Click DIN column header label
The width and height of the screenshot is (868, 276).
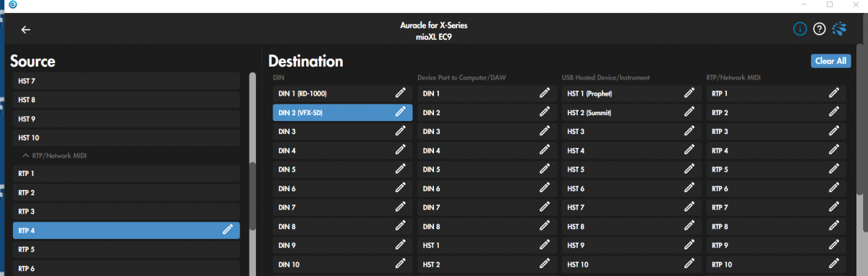[278, 77]
